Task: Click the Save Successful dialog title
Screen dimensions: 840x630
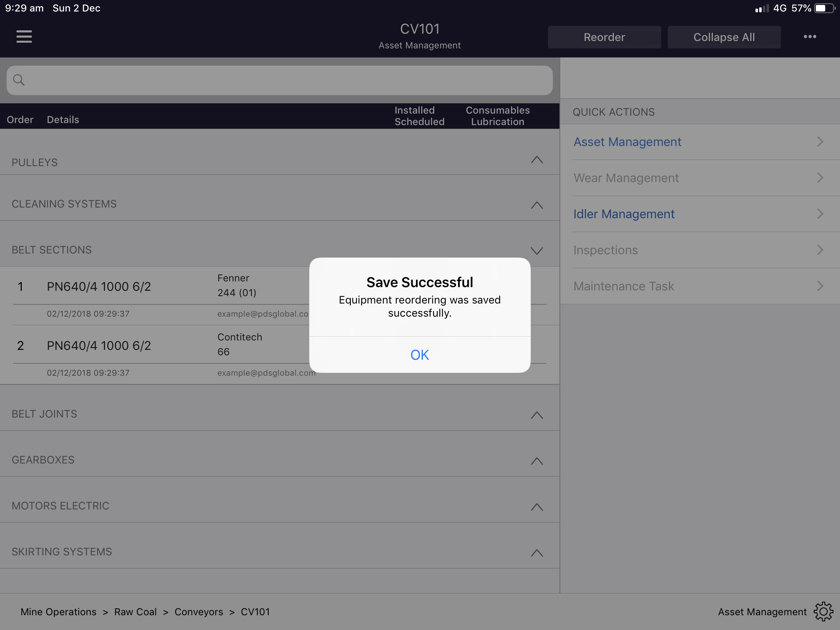Action: point(420,282)
